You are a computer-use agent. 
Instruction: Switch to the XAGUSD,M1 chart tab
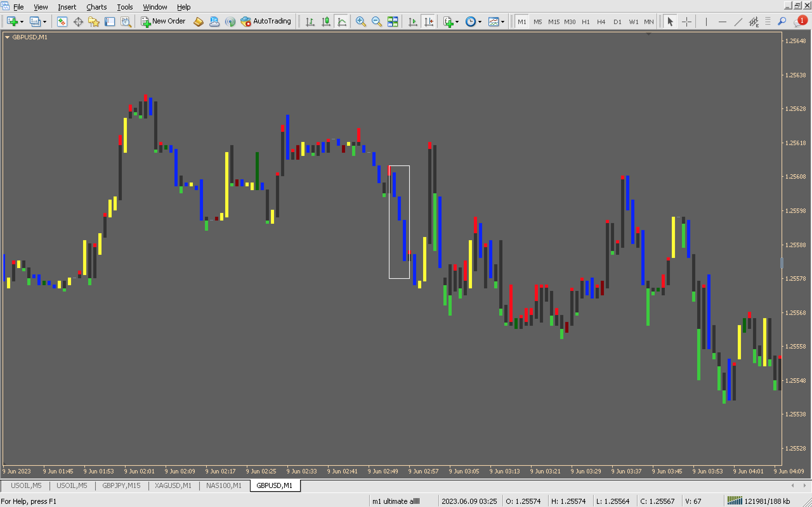pyautogui.click(x=173, y=485)
